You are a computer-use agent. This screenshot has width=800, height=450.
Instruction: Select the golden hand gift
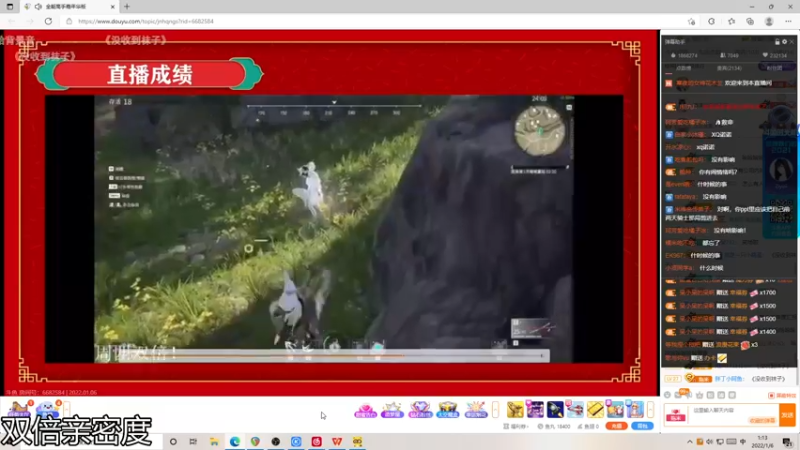515,409
